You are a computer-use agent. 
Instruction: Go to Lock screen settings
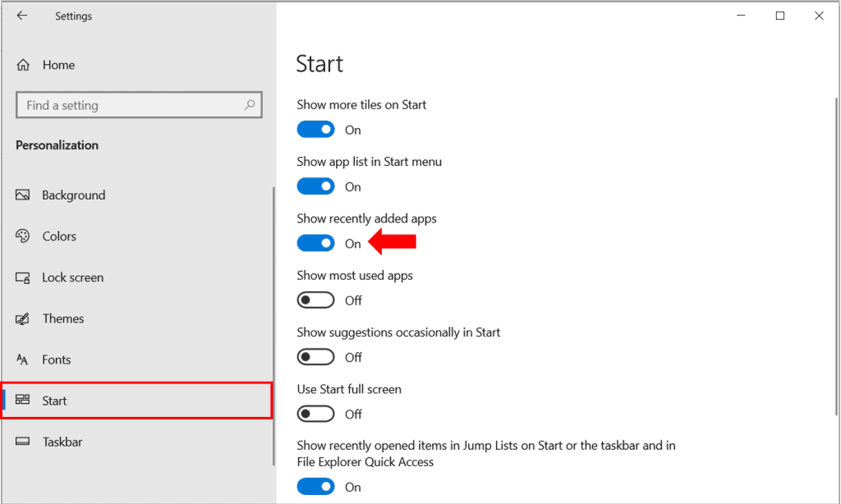(x=73, y=277)
